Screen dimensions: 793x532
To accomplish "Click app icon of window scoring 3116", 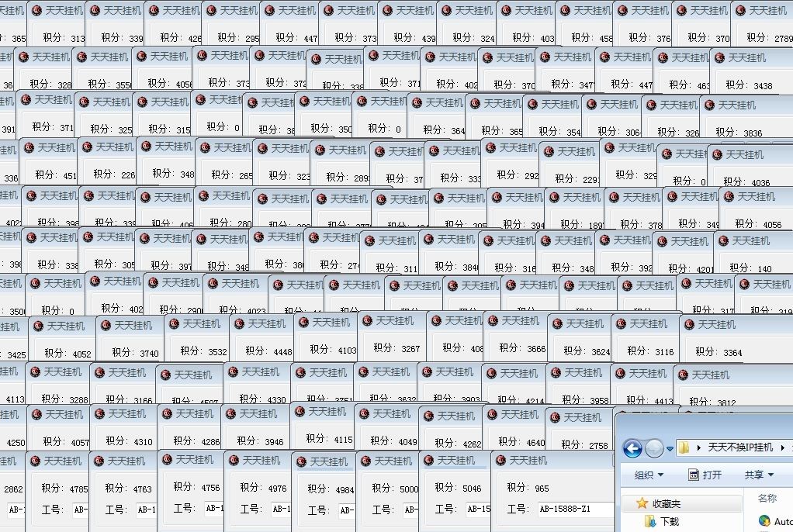I will [x=621, y=323].
